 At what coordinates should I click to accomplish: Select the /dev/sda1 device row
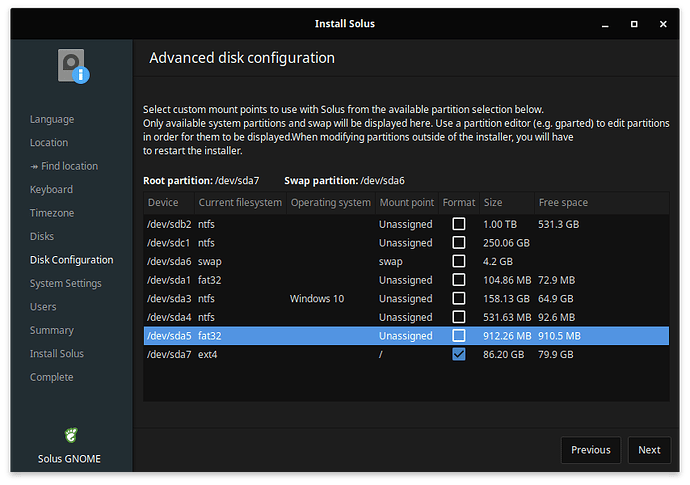406,280
